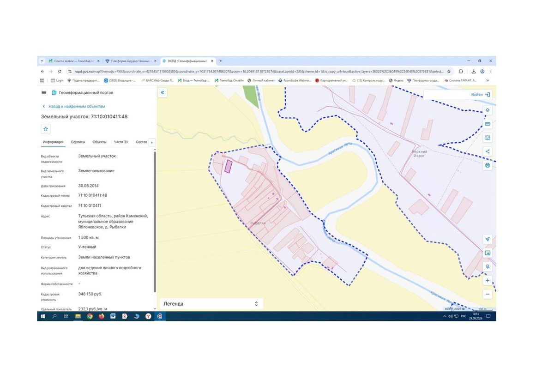Viewport: 554px width, 392px height.
Task: Go back in browser history
Action: pyautogui.click(x=42, y=72)
